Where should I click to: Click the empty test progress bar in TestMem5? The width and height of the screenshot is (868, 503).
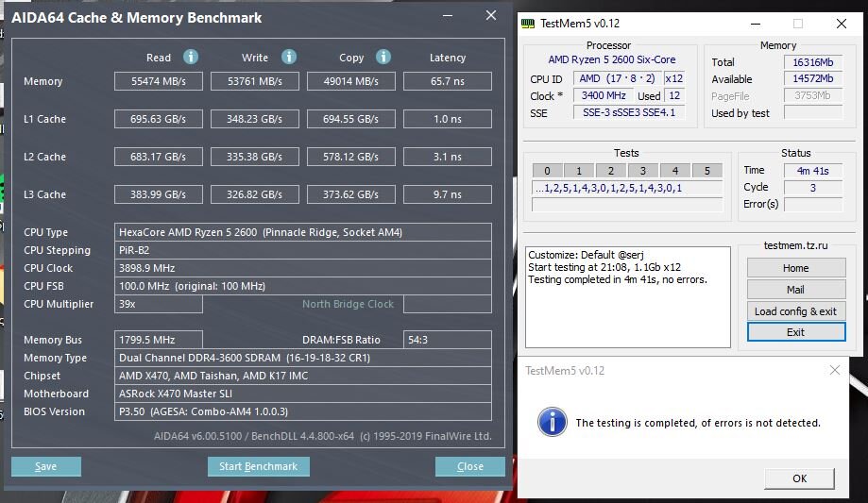click(627, 205)
